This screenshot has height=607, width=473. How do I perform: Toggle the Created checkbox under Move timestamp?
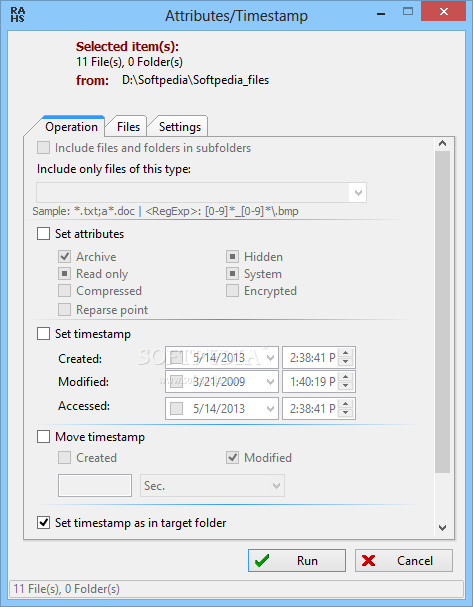[x=64, y=458]
